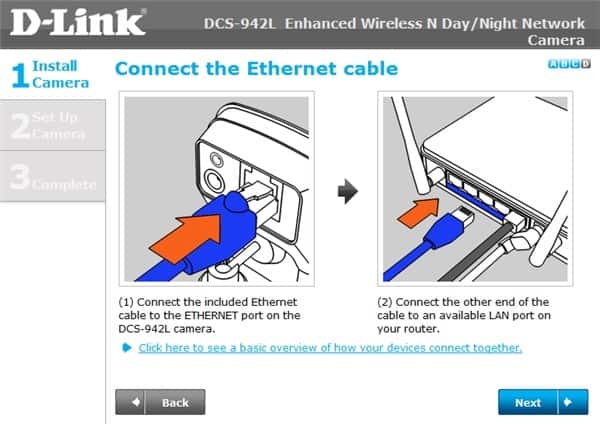Click the camera Ethernet port illustration
Image resolution: width=600 pixels, height=424 pixels.
(217, 189)
